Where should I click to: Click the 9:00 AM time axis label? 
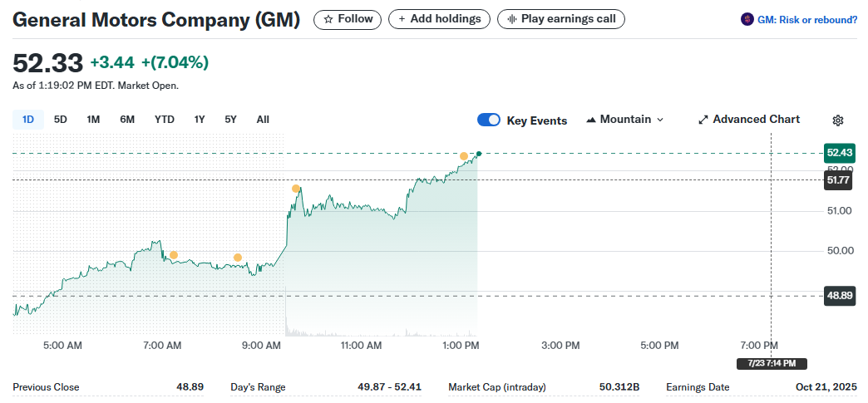(x=261, y=346)
